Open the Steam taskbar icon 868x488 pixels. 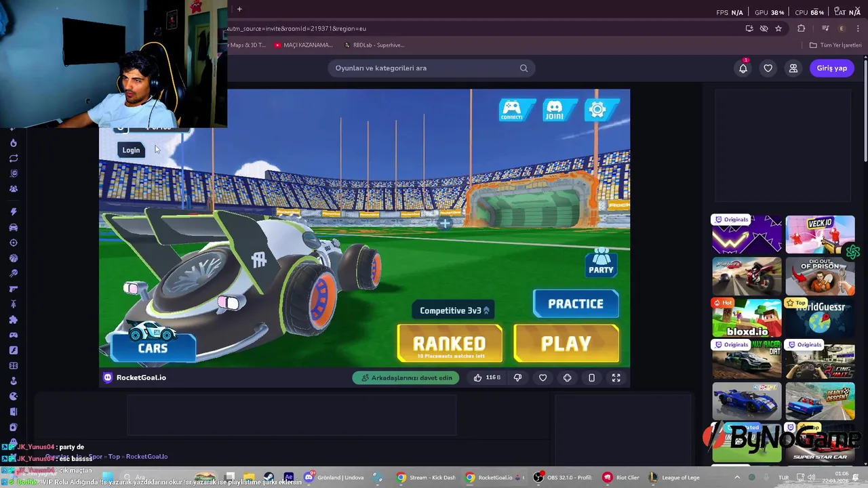tap(269, 477)
